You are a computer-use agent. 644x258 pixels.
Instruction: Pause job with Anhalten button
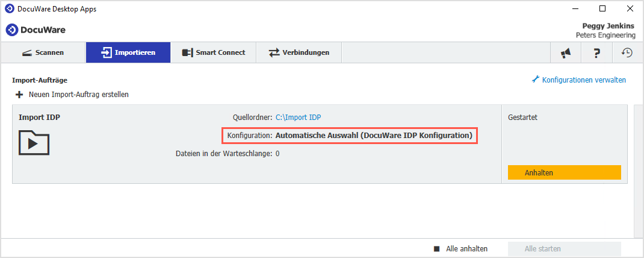click(565, 172)
